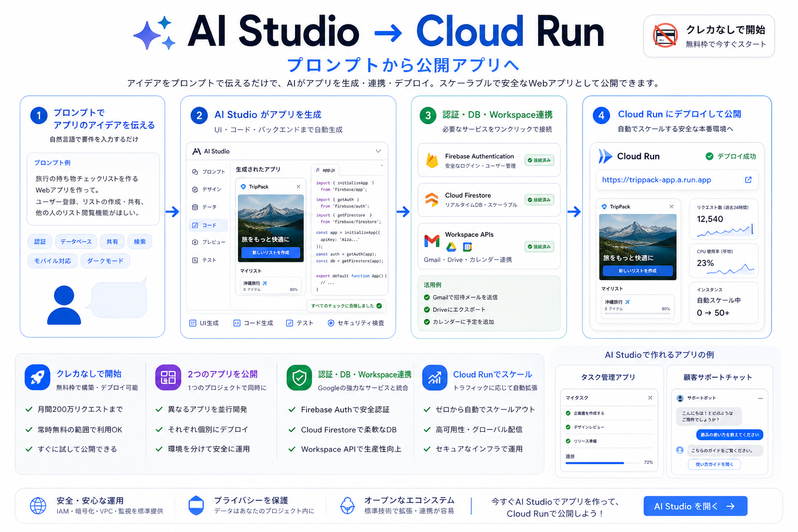The width and height of the screenshot is (798, 532).
Task: Close the TripPack card in the Cloud Run panel
Action: pos(671,207)
